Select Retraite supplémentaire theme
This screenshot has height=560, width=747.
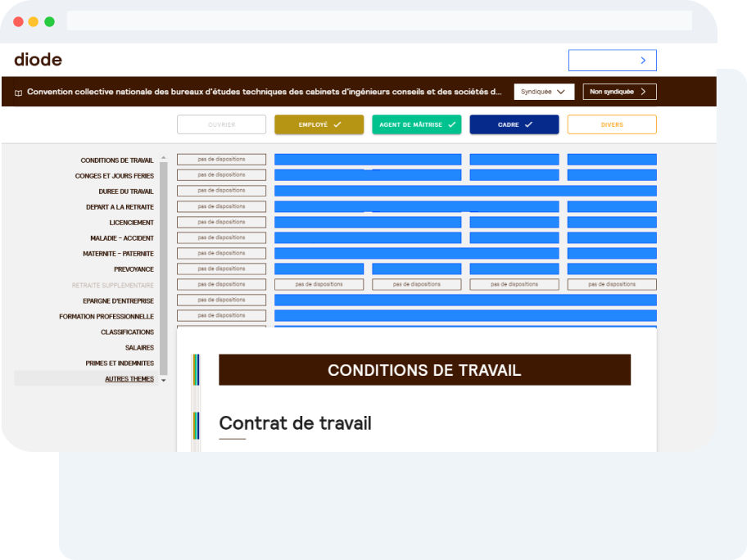click(113, 286)
